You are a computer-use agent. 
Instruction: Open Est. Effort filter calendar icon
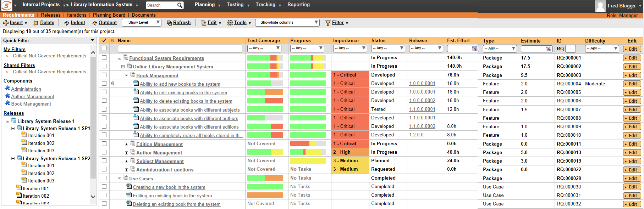474,49
